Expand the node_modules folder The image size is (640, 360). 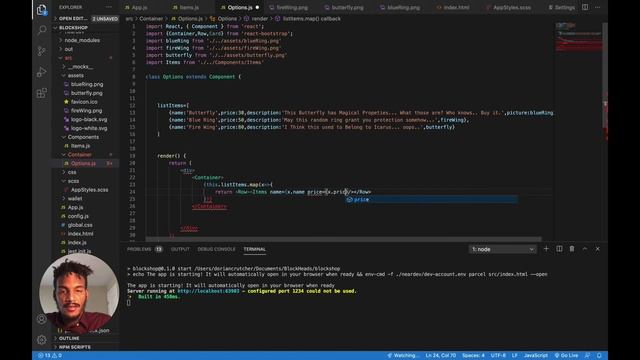(82, 40)
